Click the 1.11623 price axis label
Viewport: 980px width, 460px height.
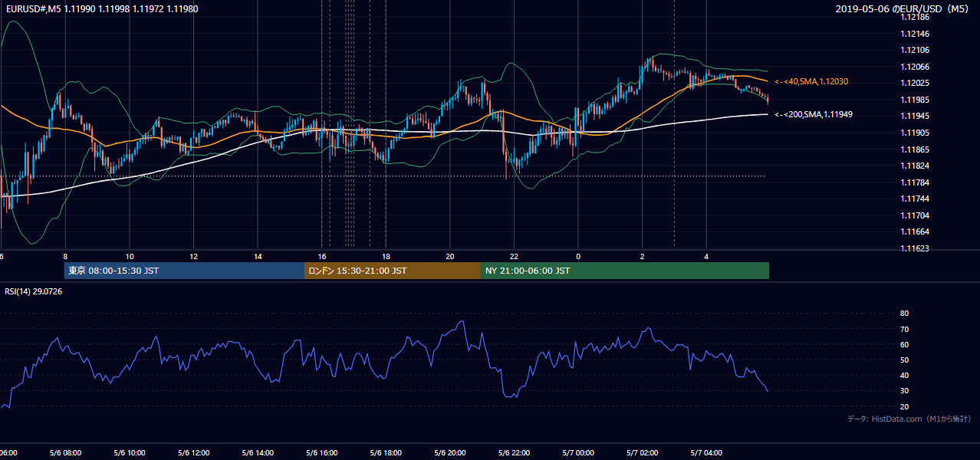tap(915, 248)
